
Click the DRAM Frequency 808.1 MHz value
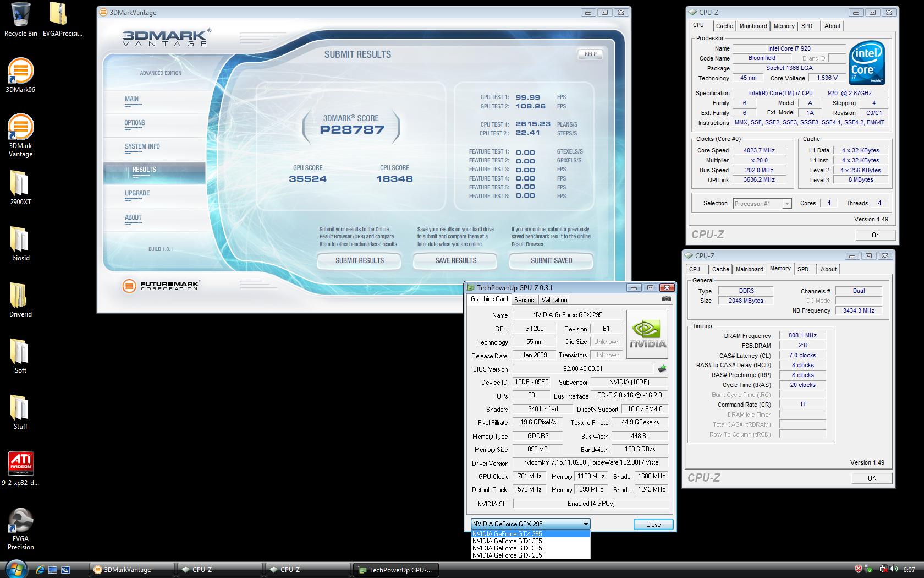coord(802,335)
